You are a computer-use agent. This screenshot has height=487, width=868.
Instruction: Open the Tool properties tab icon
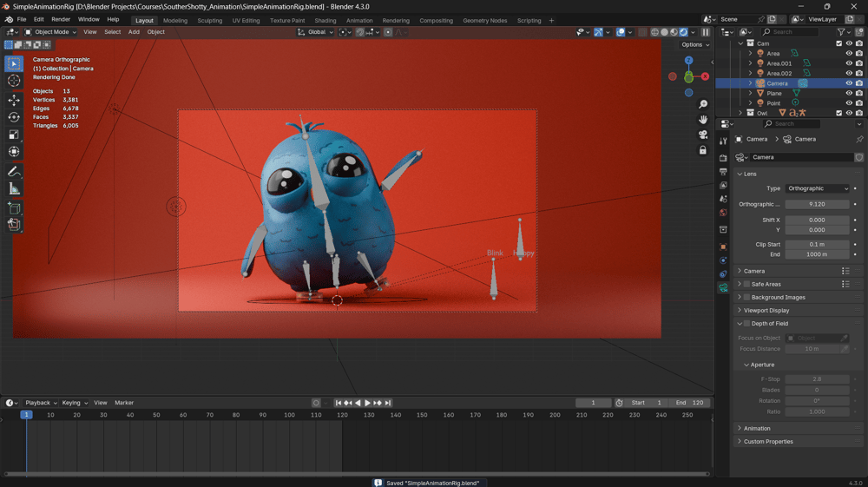[x=723, y=141]
